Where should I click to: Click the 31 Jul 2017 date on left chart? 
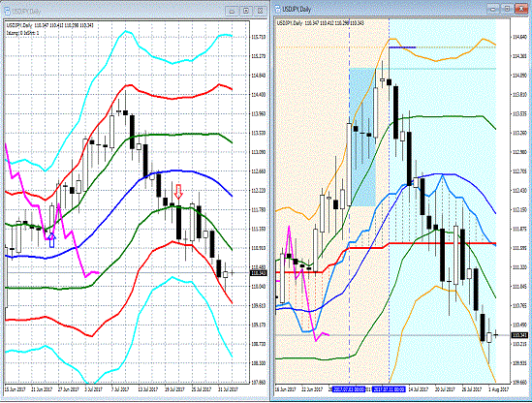228,389
